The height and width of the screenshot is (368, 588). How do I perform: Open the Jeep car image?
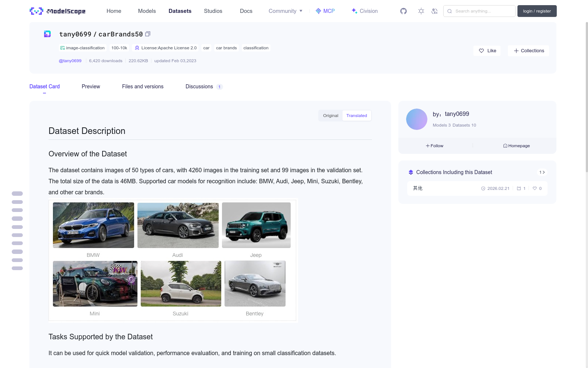coord(256,225)
